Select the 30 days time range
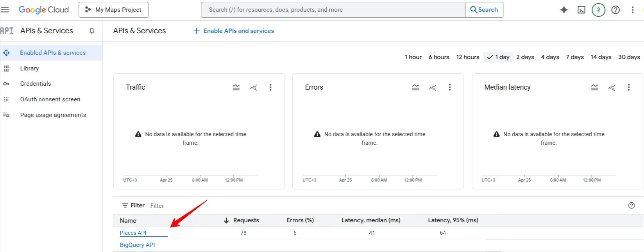This screenshot has height=252, width=644. click(x=629, y=57)
